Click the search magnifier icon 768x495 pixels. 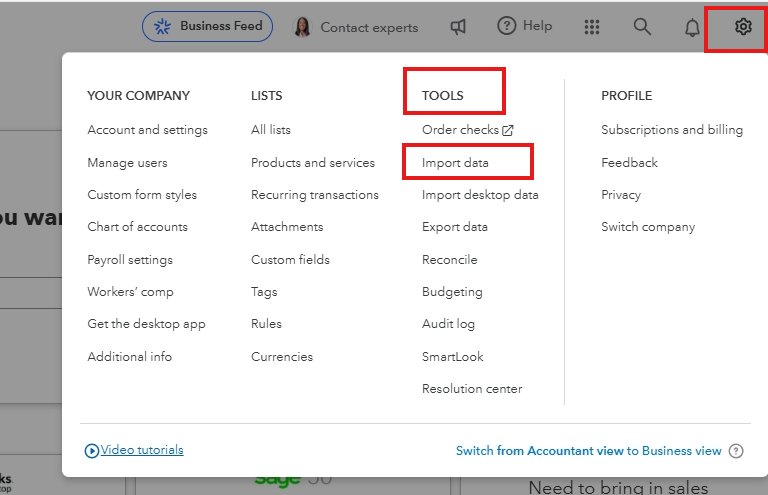coord(642,27)
